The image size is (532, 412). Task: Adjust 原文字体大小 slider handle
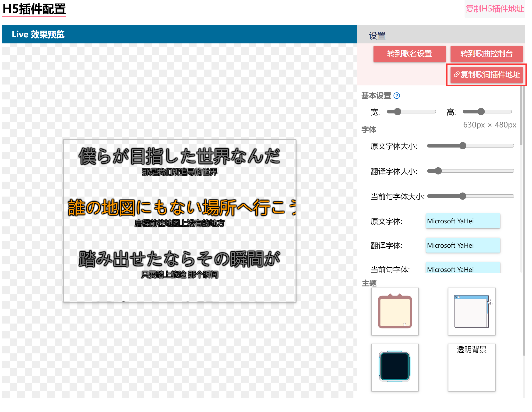[x=463, y=146]
